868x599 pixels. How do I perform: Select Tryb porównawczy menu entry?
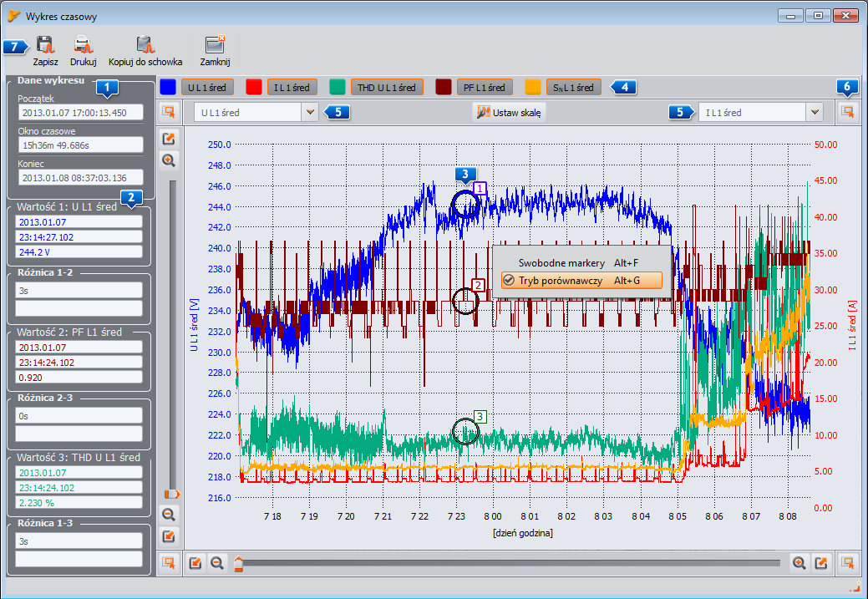point(581,280)
